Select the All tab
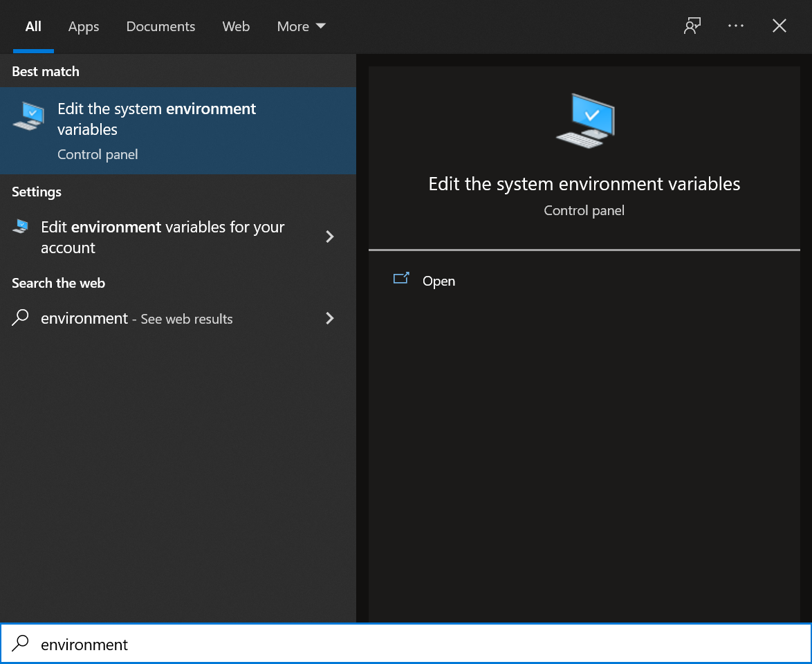The image size is (812, 664). (x=33, y=26)
